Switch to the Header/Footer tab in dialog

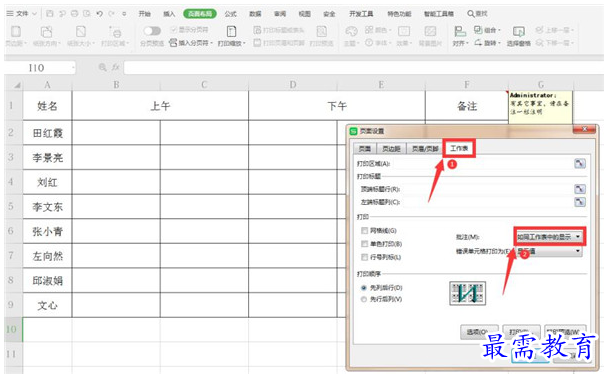tap(425, 148)
